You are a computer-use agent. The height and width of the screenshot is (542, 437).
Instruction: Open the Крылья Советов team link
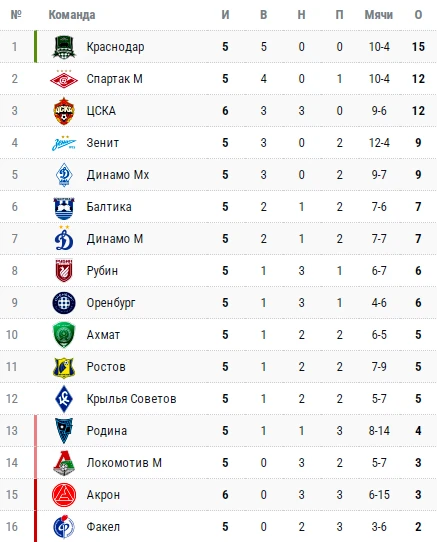(x=131, y=399)
